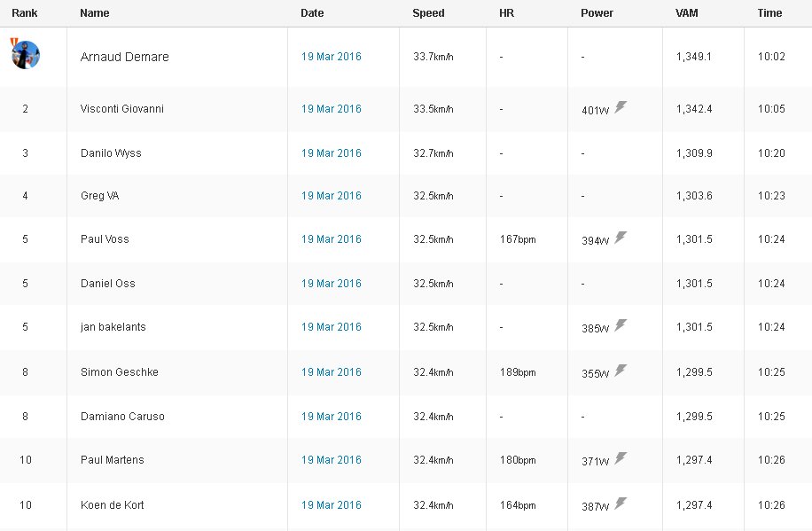Click power meter icon beside 371W
This screenshot has height=531, width=812.
tap(621, 458)
